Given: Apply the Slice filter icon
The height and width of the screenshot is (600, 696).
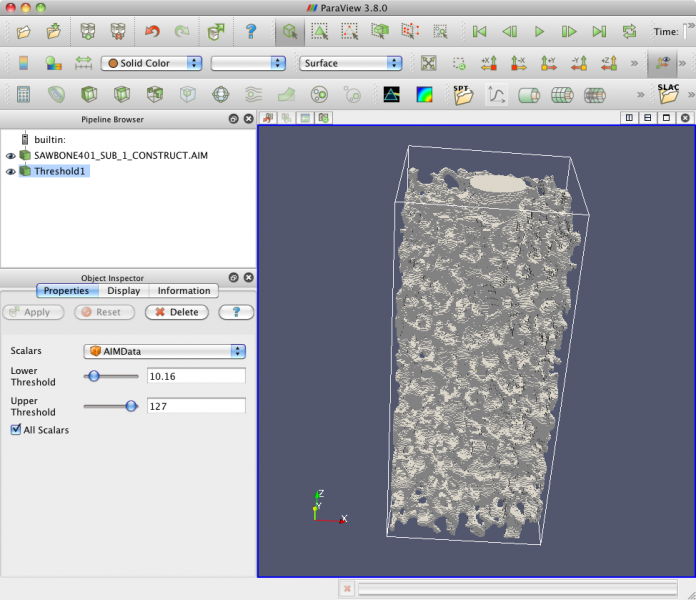Looking at the screenshot, I should click(x=122, y=95).
